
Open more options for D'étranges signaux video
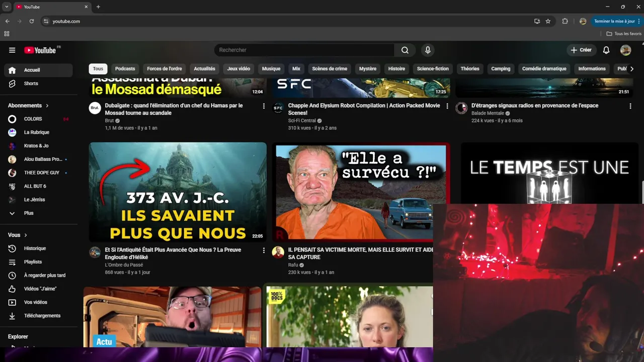(x=630, y=106)
